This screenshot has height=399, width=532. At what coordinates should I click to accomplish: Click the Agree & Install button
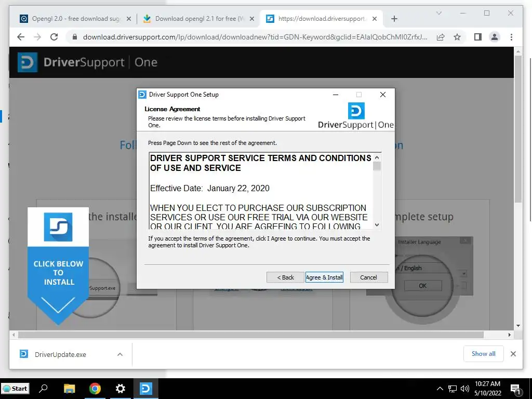click(324, 277)
